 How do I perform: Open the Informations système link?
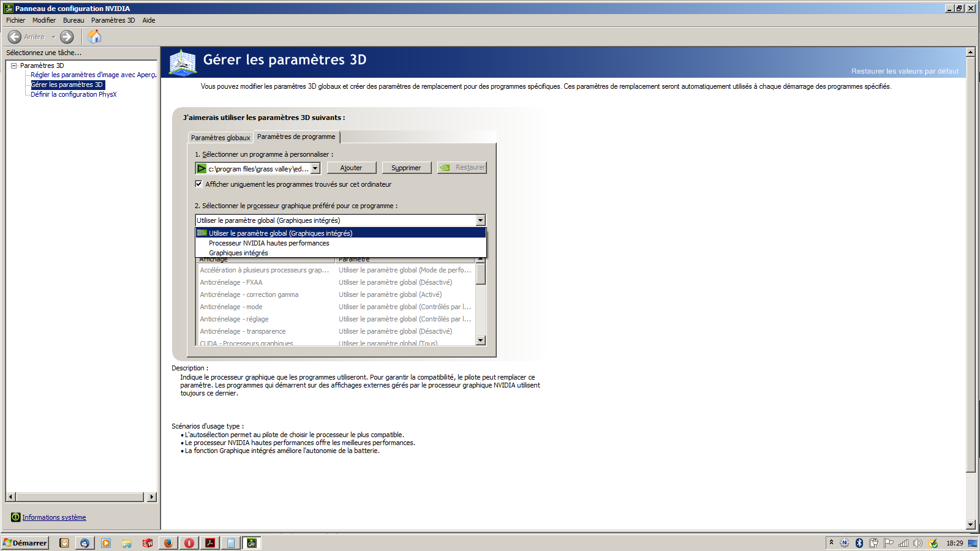(x=54, y=517)
